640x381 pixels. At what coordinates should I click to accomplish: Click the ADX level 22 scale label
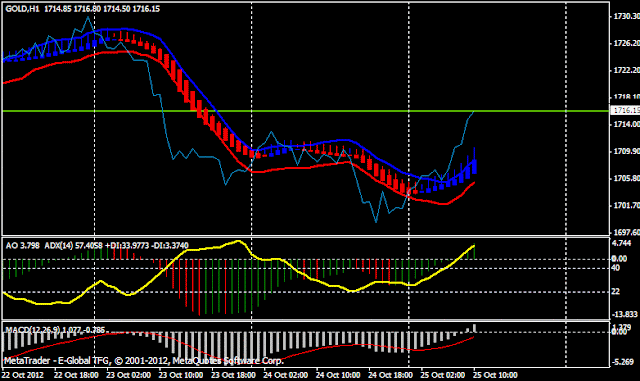616,291
